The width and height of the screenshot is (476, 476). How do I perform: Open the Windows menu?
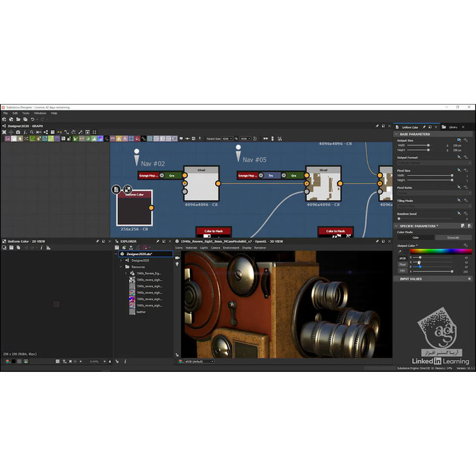coord(40,113)
